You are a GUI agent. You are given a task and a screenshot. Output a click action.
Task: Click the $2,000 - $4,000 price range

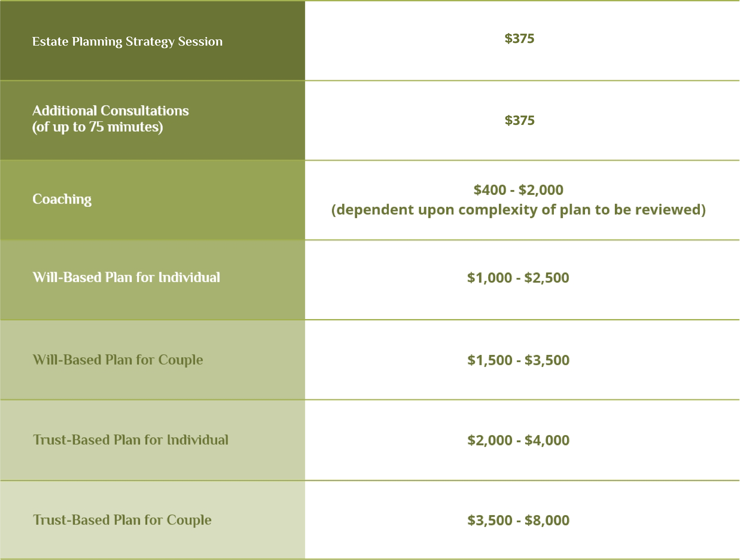(519, 440)
